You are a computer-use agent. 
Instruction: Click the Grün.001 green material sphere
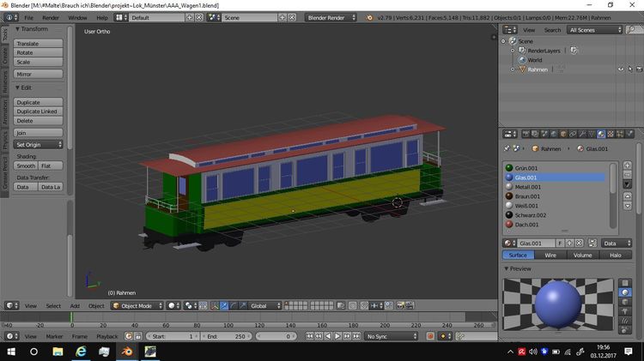coord(509,168)
